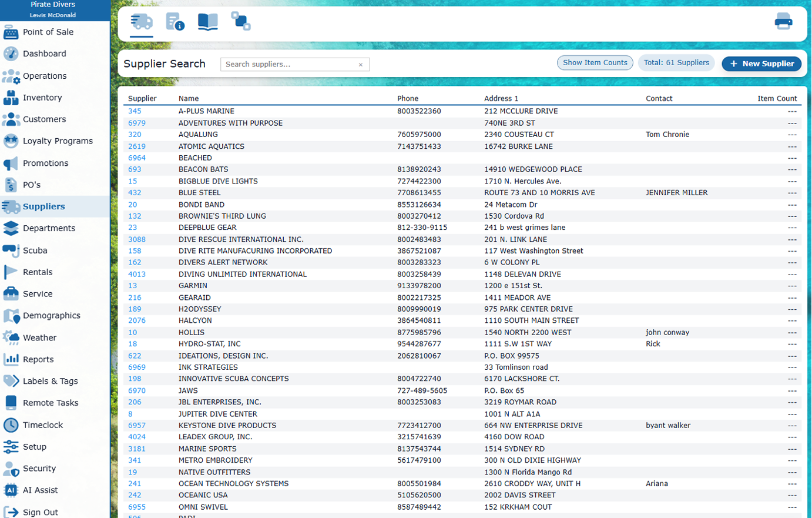Click contact Ariana in OCEAN TECHNOLOGY row
Viewport: 812px width, 518px height.
[657, 484]
